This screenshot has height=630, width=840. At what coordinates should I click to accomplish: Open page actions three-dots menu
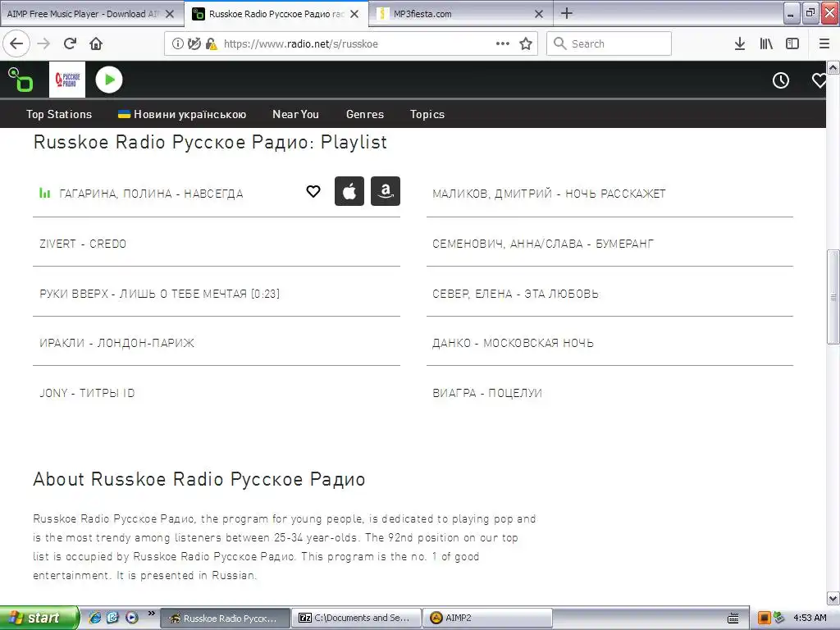click(503, 44)
